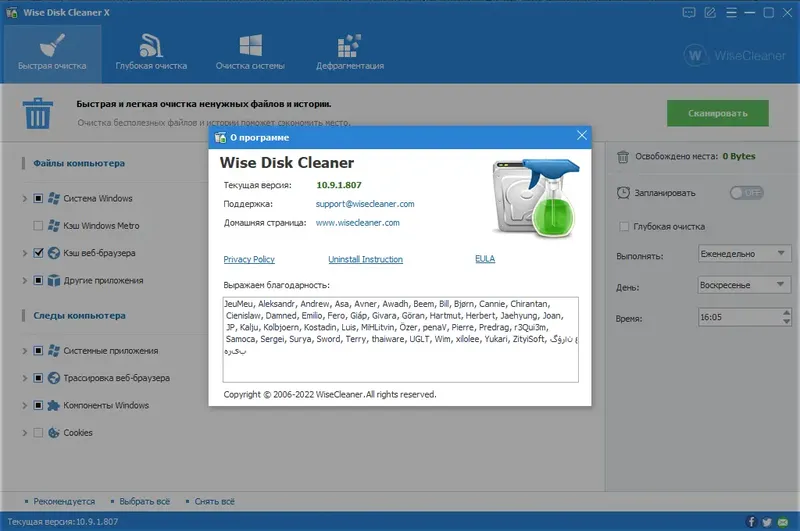Click the WiseCleaner logo
This screenshot has height=531, width=800.
735,55
